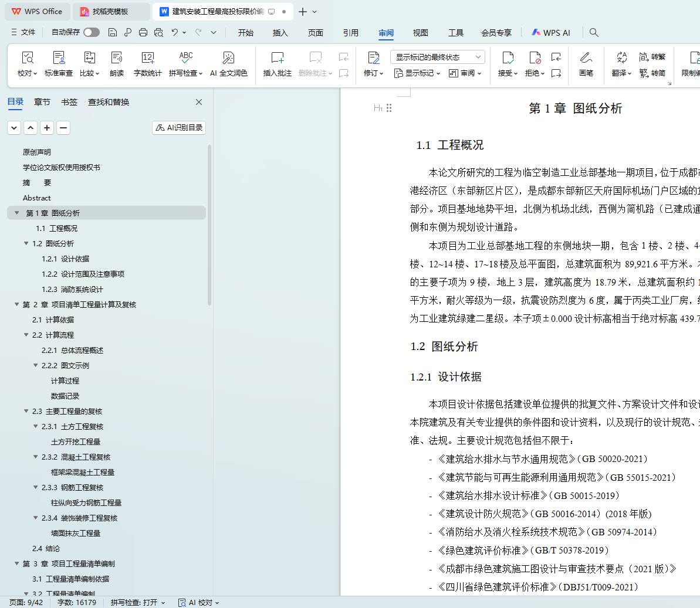Close the navigation pane with X
The height and width of the screenshot is (608, 700).
[x=199, y=102]
